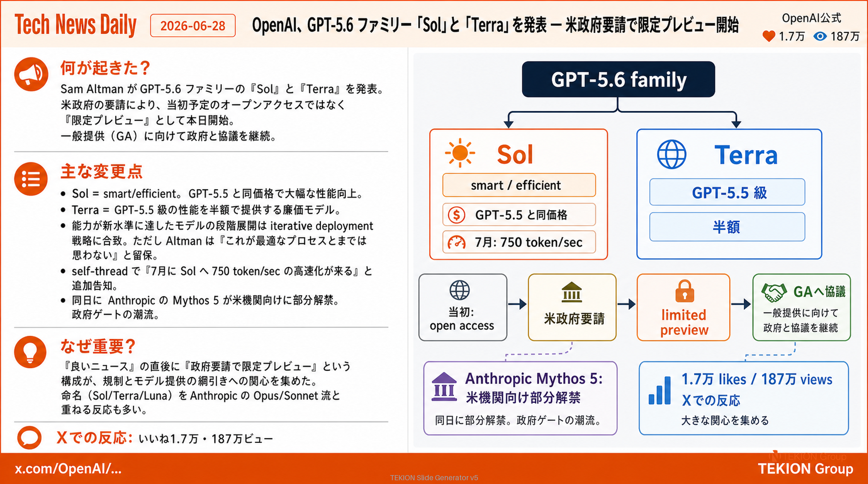Click the GAへ協議 heading in green box
Viewport: 868px width, 484px height.
(819, 291)
